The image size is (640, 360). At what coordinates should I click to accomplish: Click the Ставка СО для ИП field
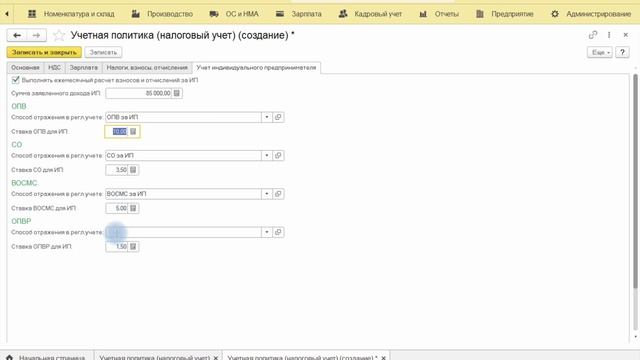coord(117,170)
